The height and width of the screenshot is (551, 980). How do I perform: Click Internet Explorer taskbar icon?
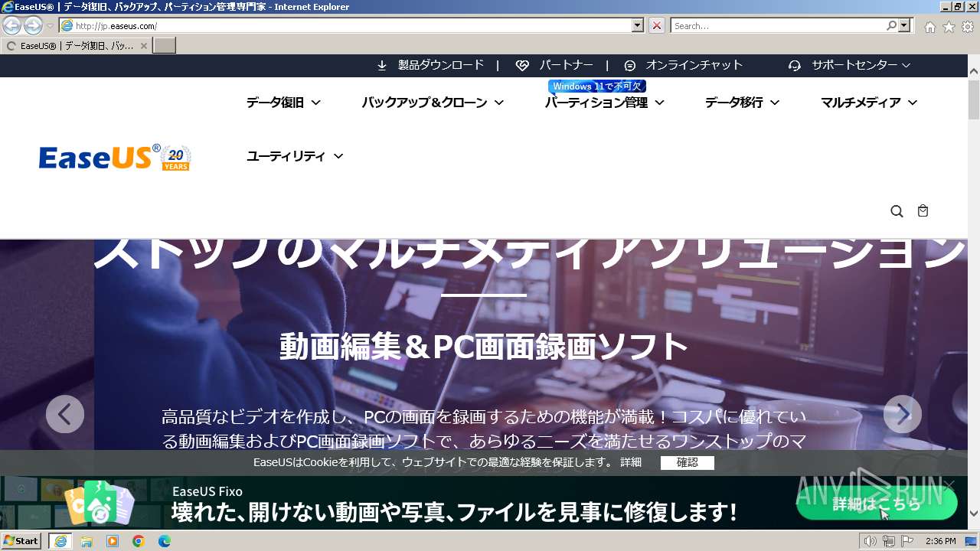[60, 541]
